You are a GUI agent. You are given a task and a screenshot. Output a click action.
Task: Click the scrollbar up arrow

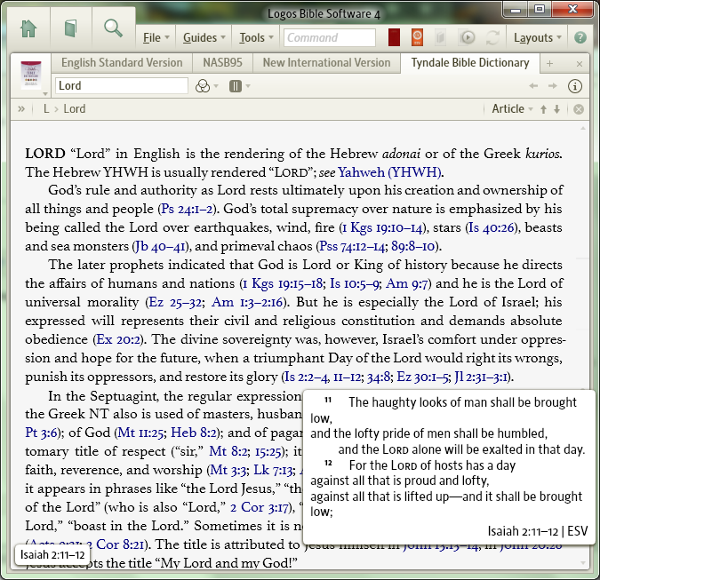pos(583,128)
